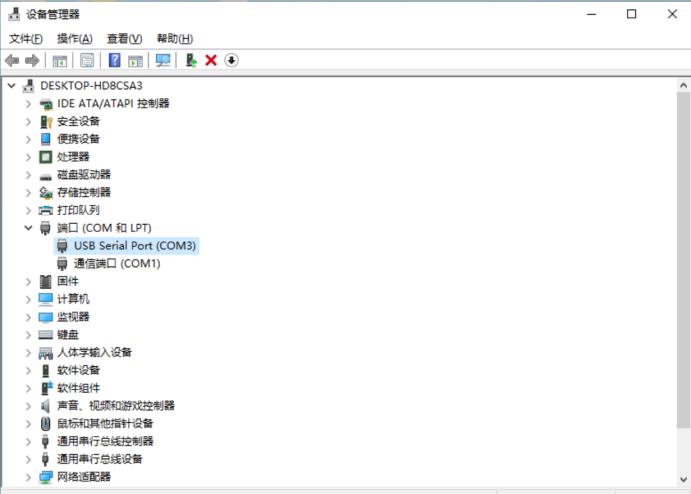Select 声音、视频和游戏控制器 category

[x=116, y=406]
